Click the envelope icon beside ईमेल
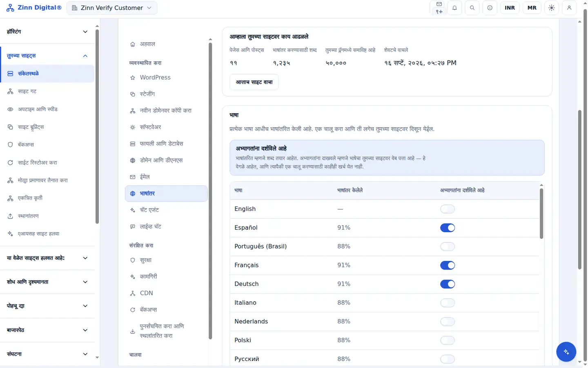This screenshot has height=368, width=588. coord(133,177)
